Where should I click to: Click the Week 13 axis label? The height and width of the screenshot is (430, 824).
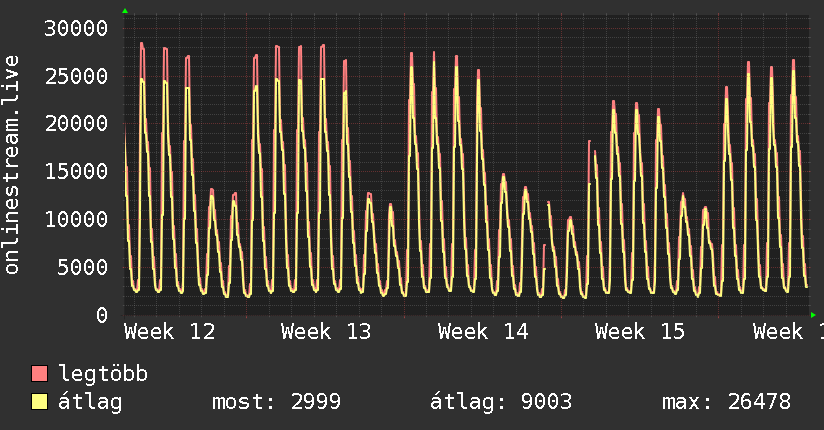pos(326,331)
